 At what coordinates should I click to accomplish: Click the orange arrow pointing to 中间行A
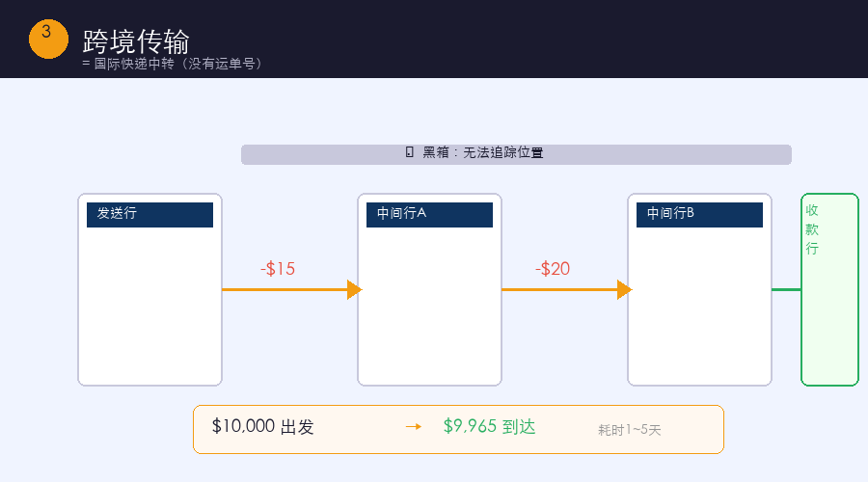click(x=291, y=289)
